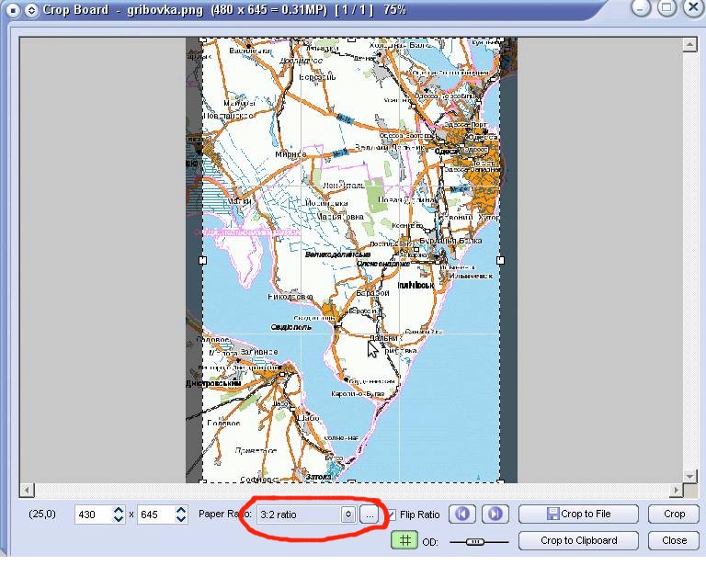Open the Paper Ratio dropdown

[x=306, y=514]
